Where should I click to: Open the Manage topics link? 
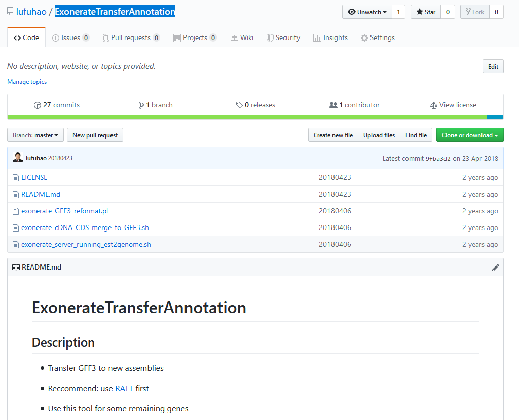[27, 82]
